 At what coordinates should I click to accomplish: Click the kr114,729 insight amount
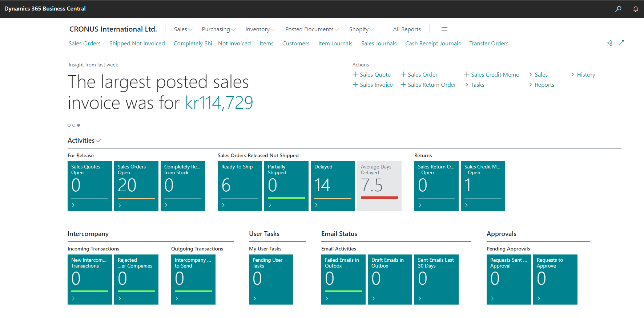point(219,103)
